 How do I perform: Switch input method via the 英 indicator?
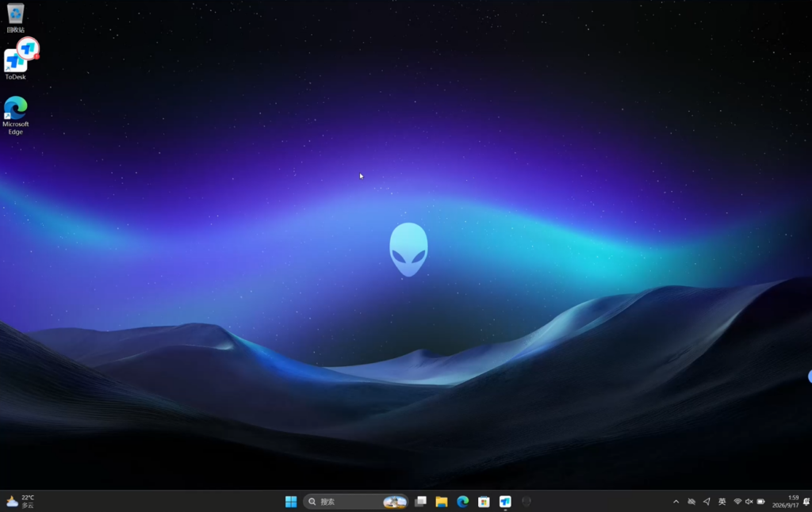tap(722, 501)
